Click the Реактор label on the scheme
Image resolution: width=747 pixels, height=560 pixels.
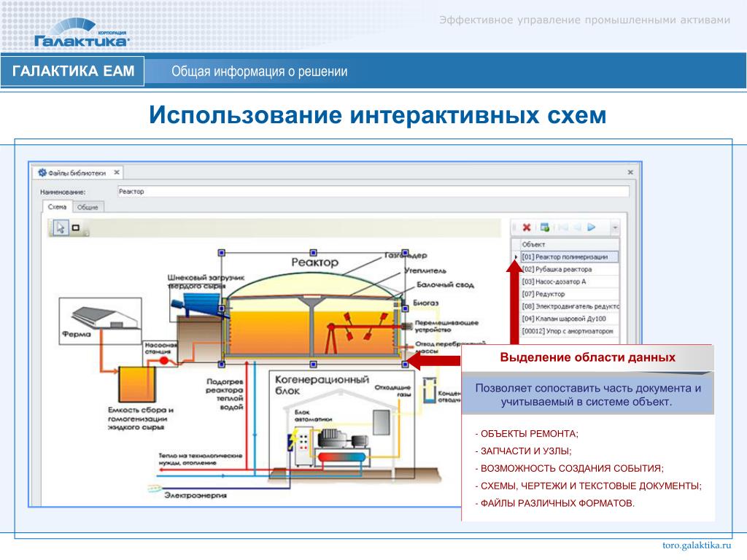315,262
